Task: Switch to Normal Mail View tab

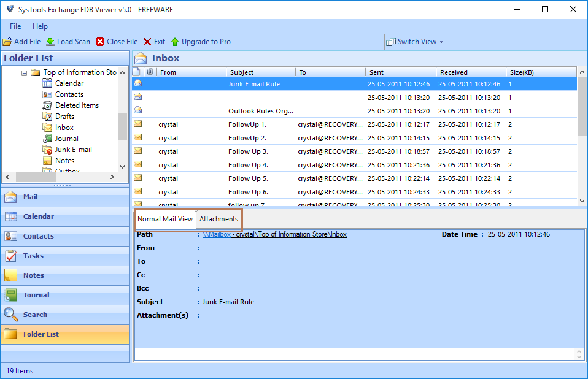Action: pyautogui.click(x=165, y=219)
